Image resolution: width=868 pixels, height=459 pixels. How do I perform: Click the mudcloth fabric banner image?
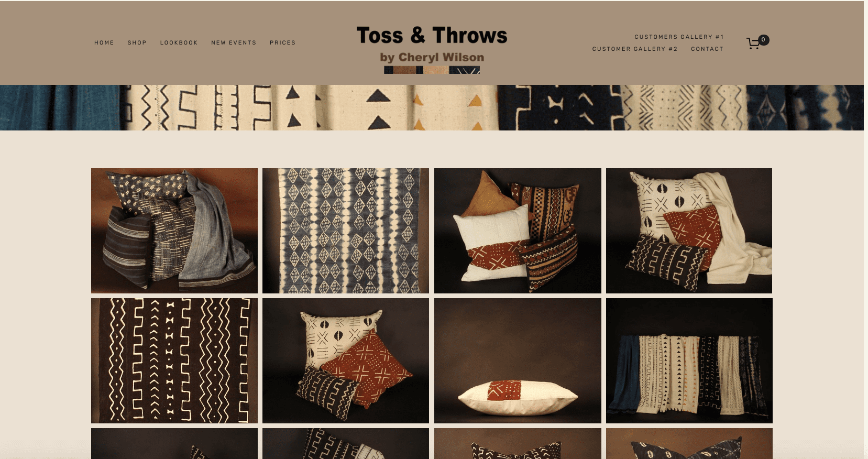pyautogui.click(x=432, y=107)
